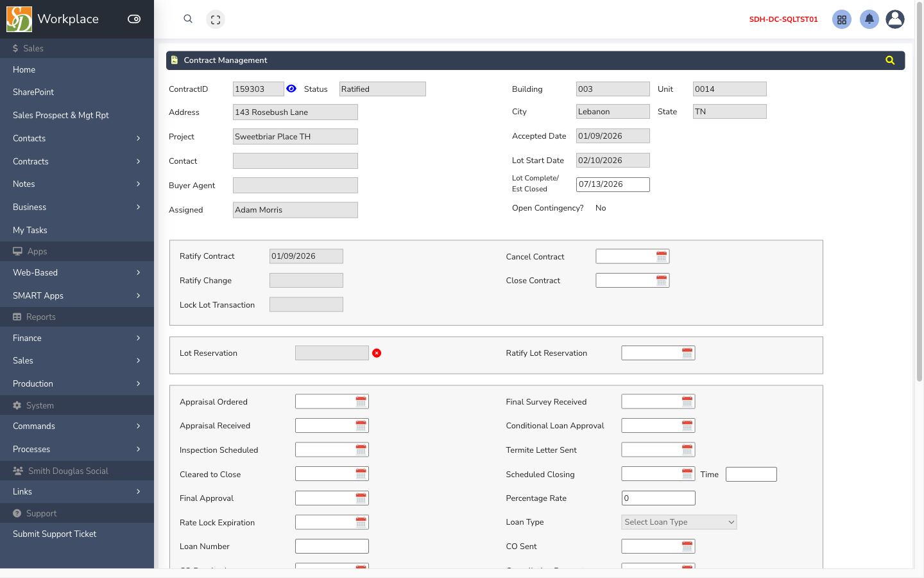Click the ContractID field showing 159303
This screenshot has width=924, height=578.
coord(258,89)
